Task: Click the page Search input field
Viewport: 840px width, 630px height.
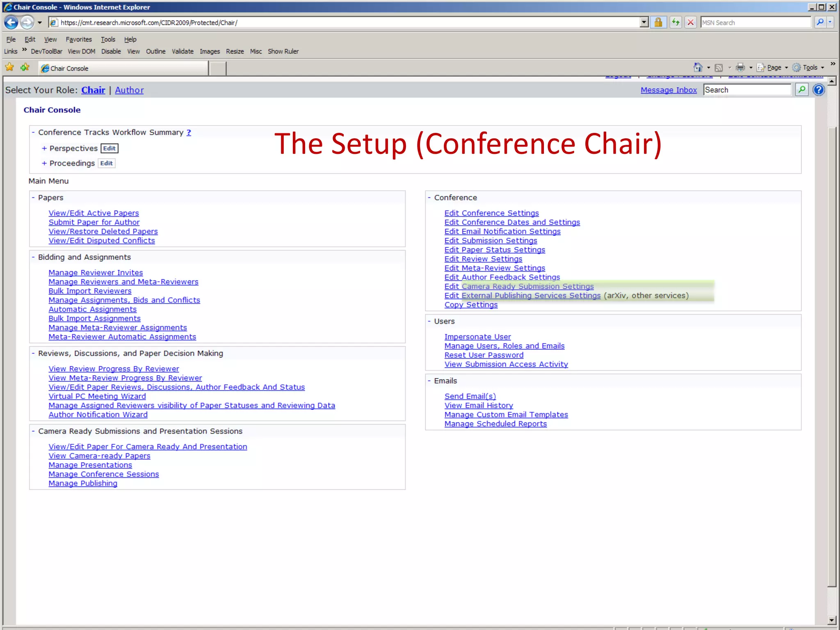Action: [747, 90]
